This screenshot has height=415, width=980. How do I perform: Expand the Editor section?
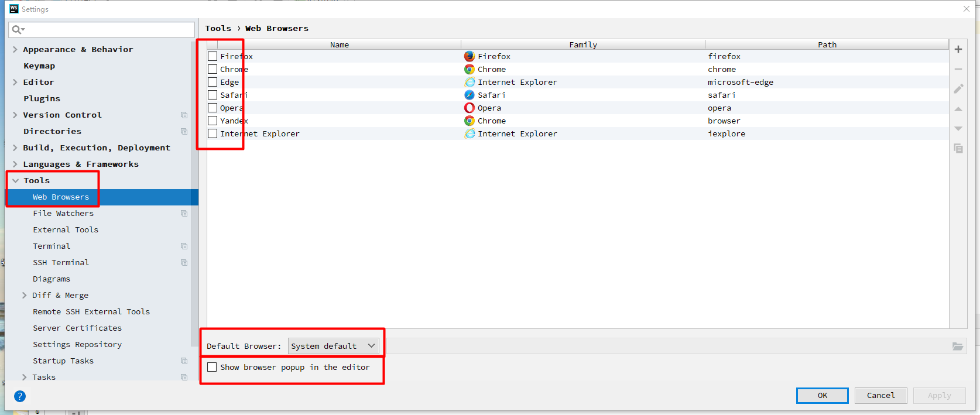point(15,83)
